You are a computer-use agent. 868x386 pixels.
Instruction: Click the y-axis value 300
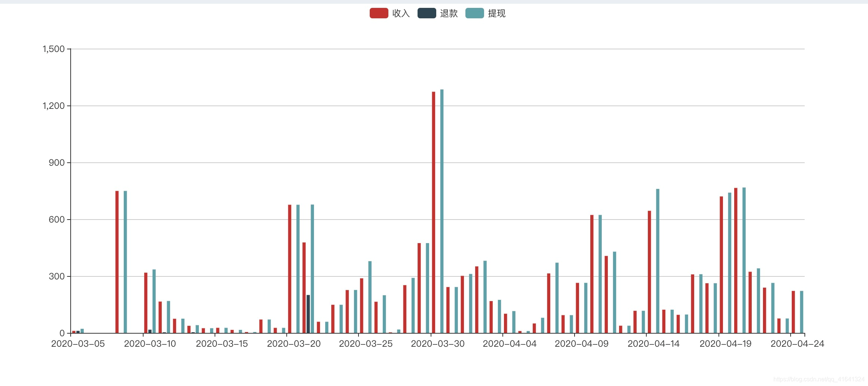[57, 276]
